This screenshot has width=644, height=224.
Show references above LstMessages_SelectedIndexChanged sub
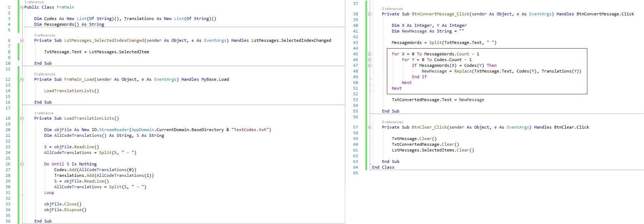pos(45,35)
